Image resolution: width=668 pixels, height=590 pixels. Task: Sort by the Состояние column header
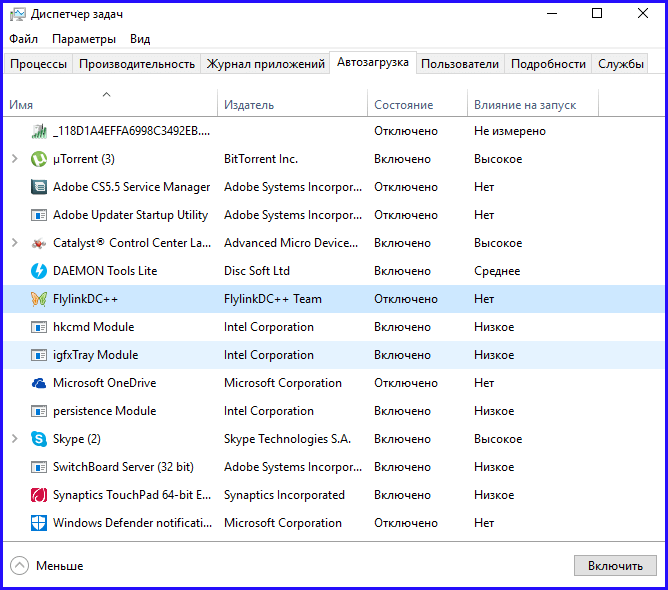click(x=418, y=102)
